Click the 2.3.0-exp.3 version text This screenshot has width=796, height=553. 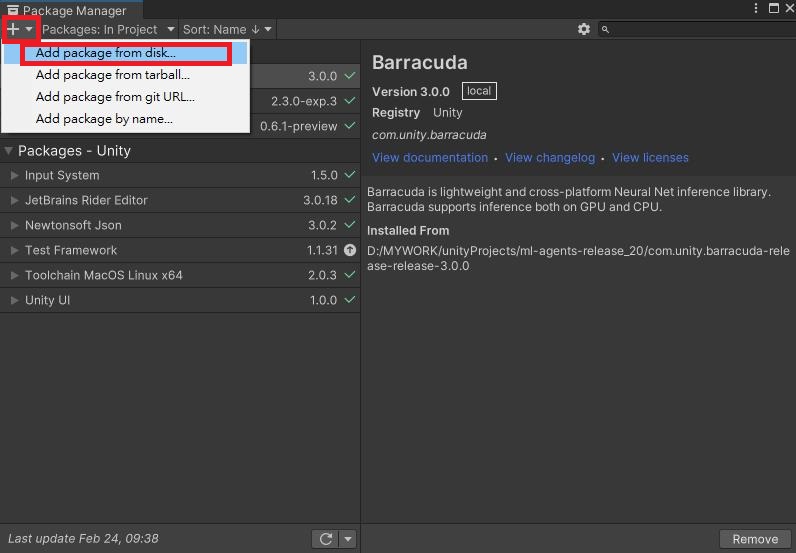coord(304,101)
